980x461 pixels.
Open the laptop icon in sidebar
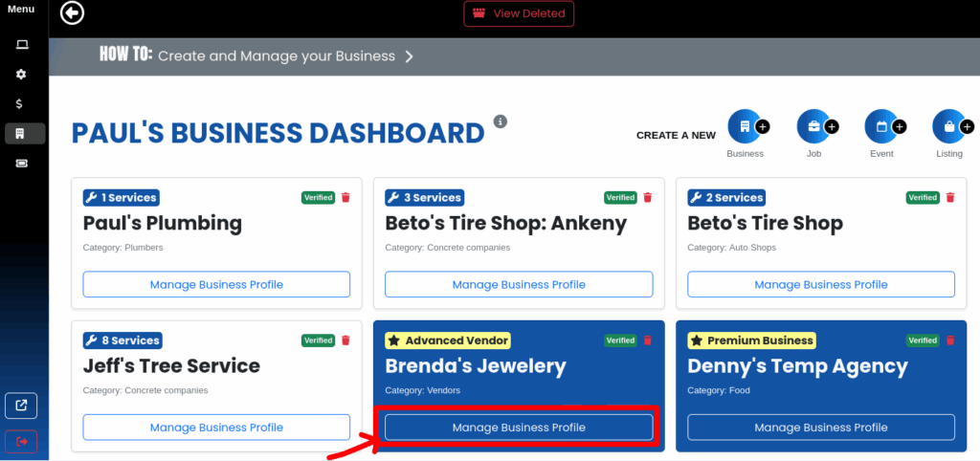point(22,44)
